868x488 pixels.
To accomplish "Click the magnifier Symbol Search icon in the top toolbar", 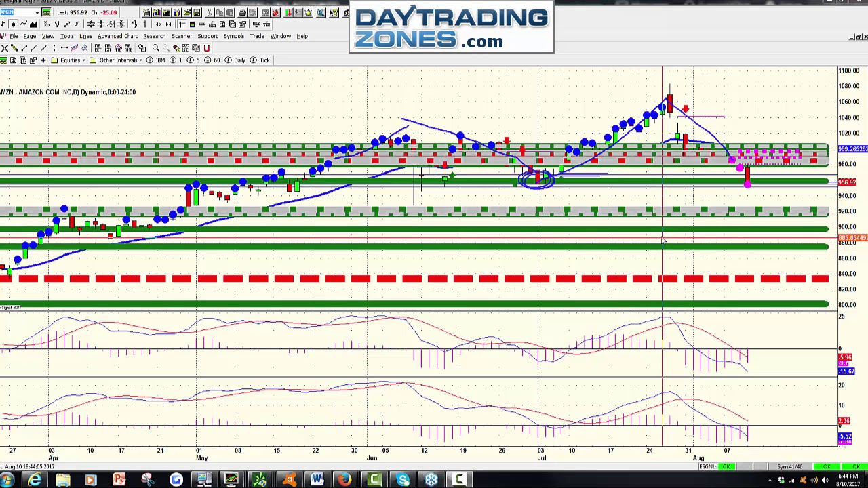I will pyautogui.click(x=321, y=12).
